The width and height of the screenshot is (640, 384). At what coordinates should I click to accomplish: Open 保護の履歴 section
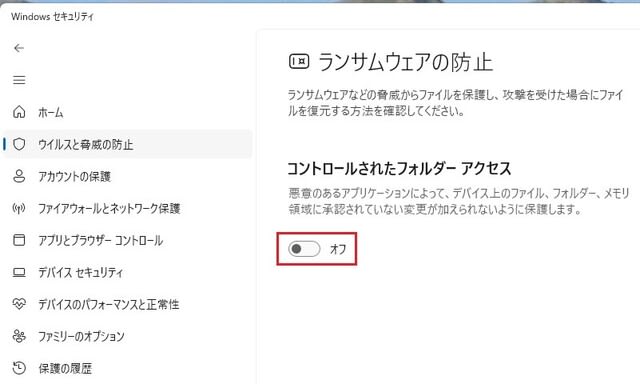point(128,368)
